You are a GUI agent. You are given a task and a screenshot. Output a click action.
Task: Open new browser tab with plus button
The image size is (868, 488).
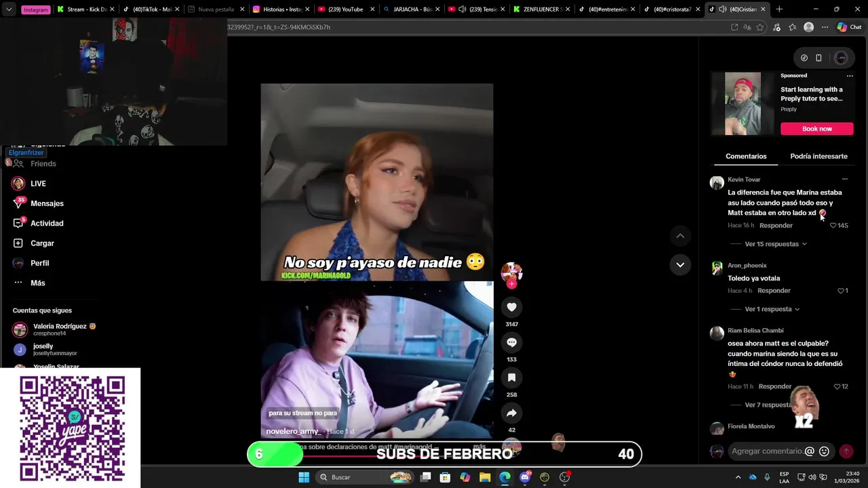tap(779, 9)
